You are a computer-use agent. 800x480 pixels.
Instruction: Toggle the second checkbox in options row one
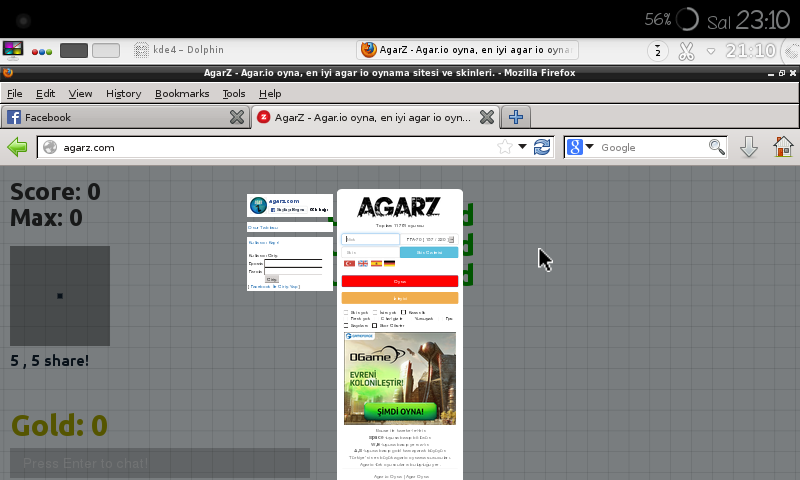(375, 312)
